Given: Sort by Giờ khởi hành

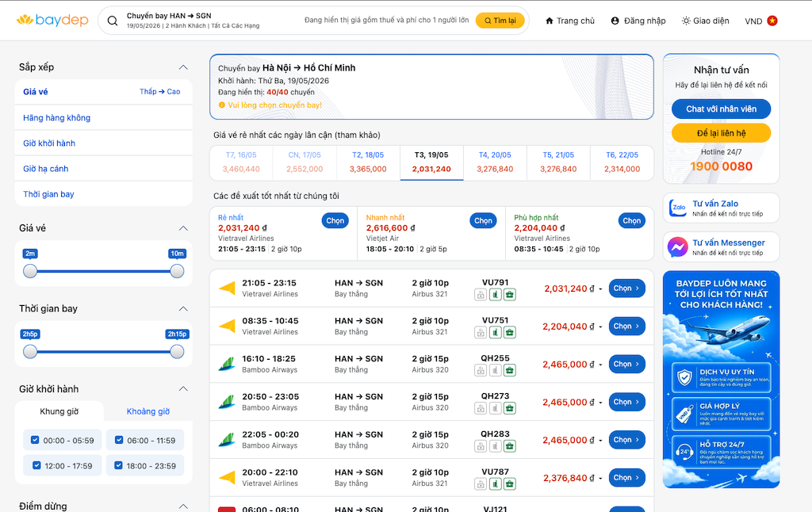Looking at the screenshot, I should tap(104, 143).
